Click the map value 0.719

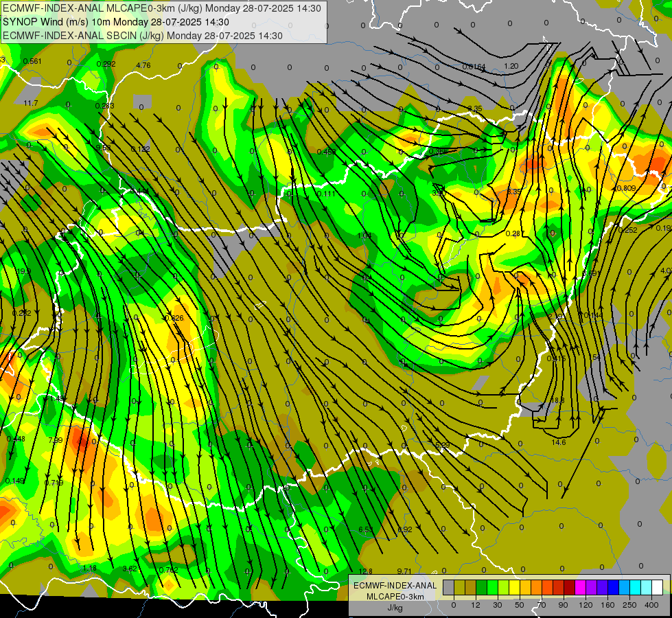pos(54,483)
